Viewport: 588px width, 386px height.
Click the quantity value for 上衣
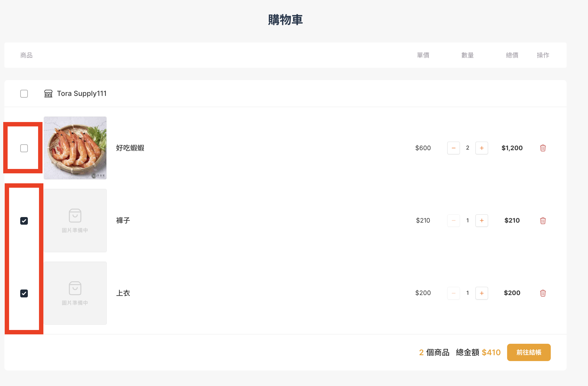click(468, 293)
